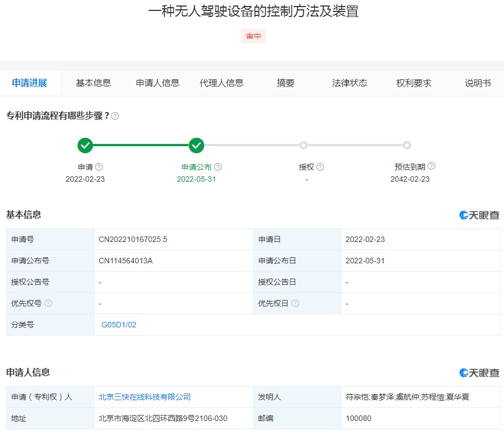
Task: Open applicant link 北京三快在线科技有限公司
Action: [145, 397]
